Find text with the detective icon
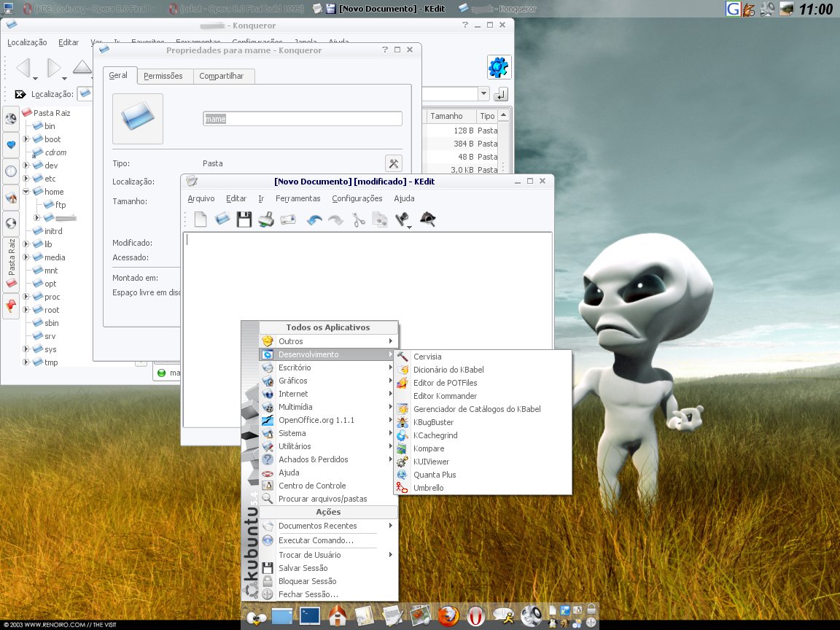Image resolution: width=840 pixels, height=630 pixels. tap(427, 219)
